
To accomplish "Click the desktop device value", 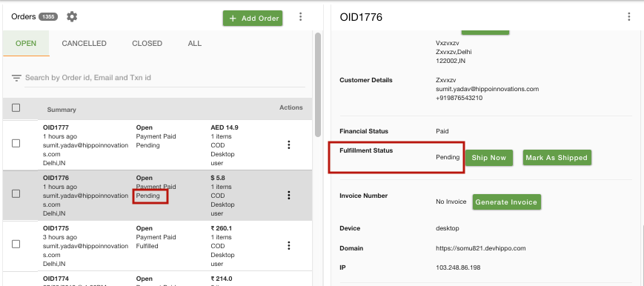I will coord(448,228).
